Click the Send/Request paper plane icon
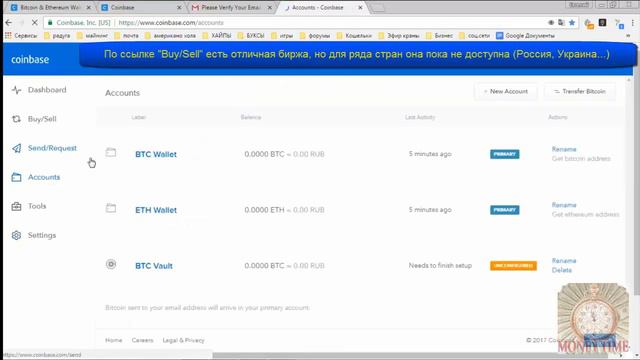The height and width of the screenshot is (360, 640). [x=16, y=148]
